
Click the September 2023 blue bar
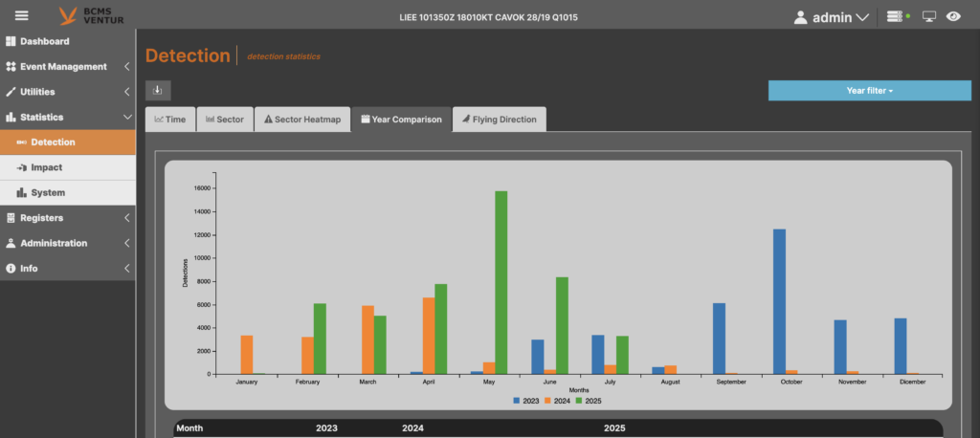pyautogui.click(x=720, y=339)
